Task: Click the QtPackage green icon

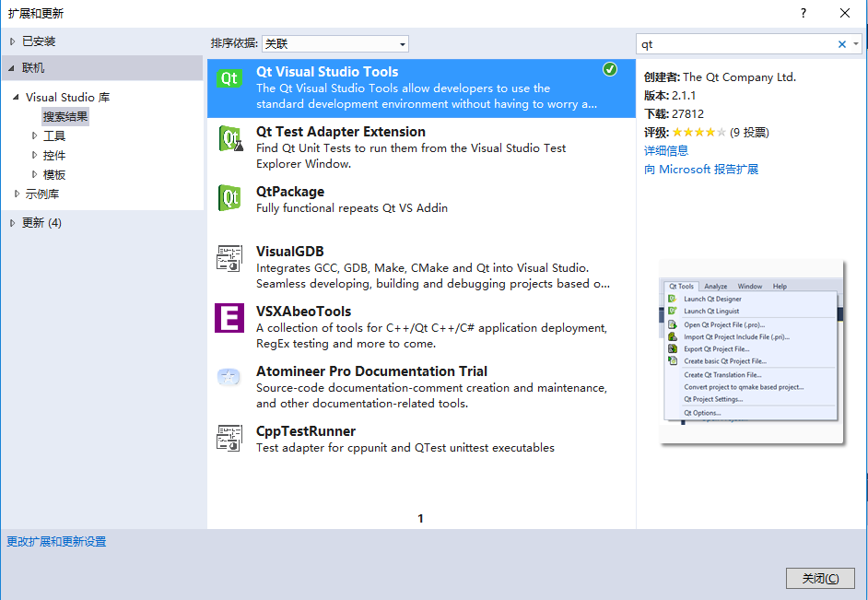Action: click(229, 197)
